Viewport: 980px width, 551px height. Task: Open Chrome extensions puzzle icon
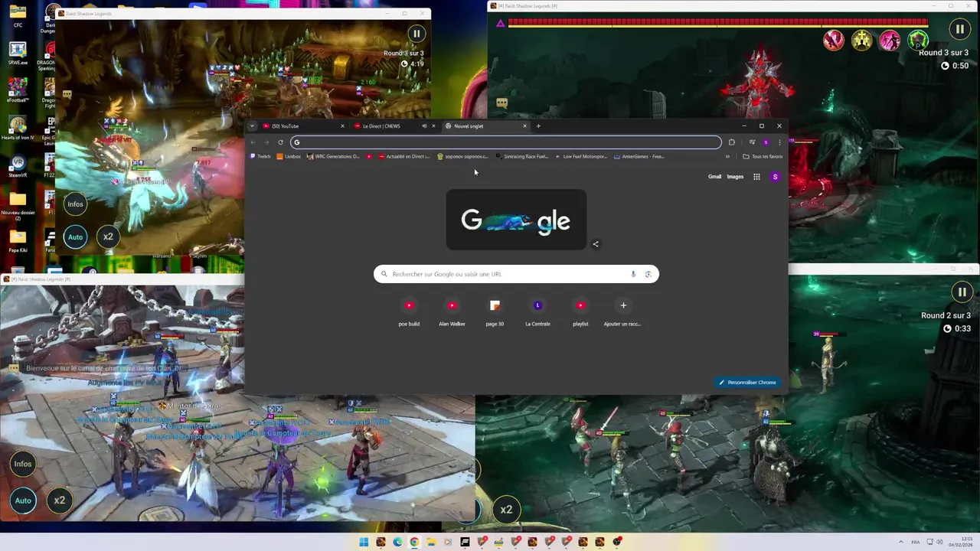[731, 142]
